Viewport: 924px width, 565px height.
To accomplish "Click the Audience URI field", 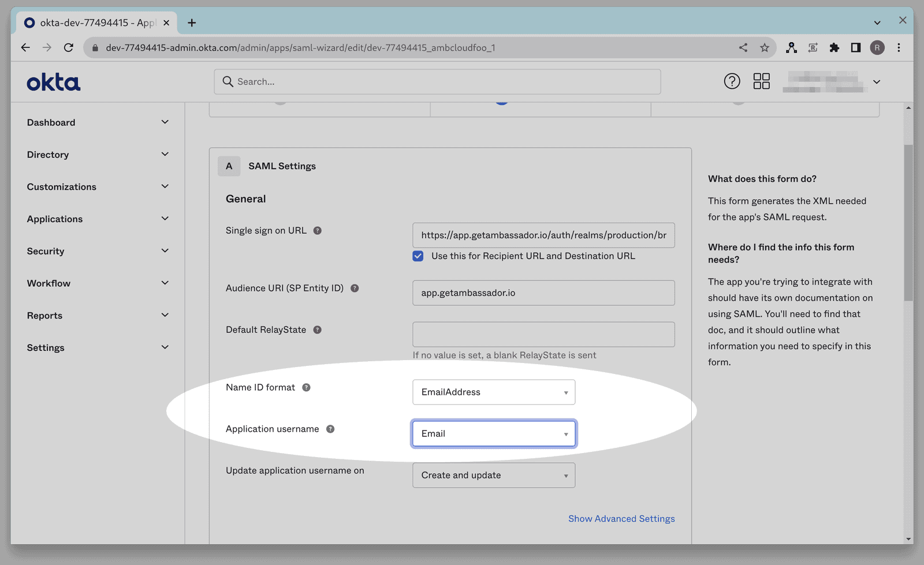I will (x=543, y=293).
